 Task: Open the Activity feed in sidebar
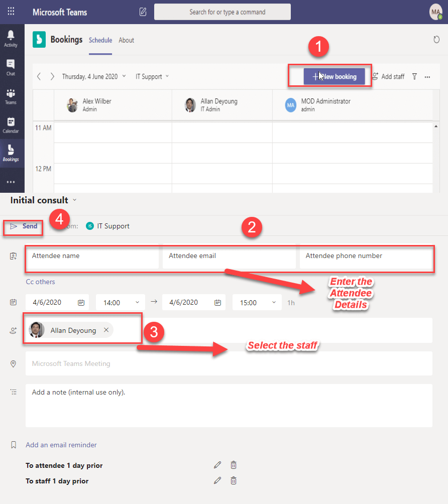click(11, 38)
